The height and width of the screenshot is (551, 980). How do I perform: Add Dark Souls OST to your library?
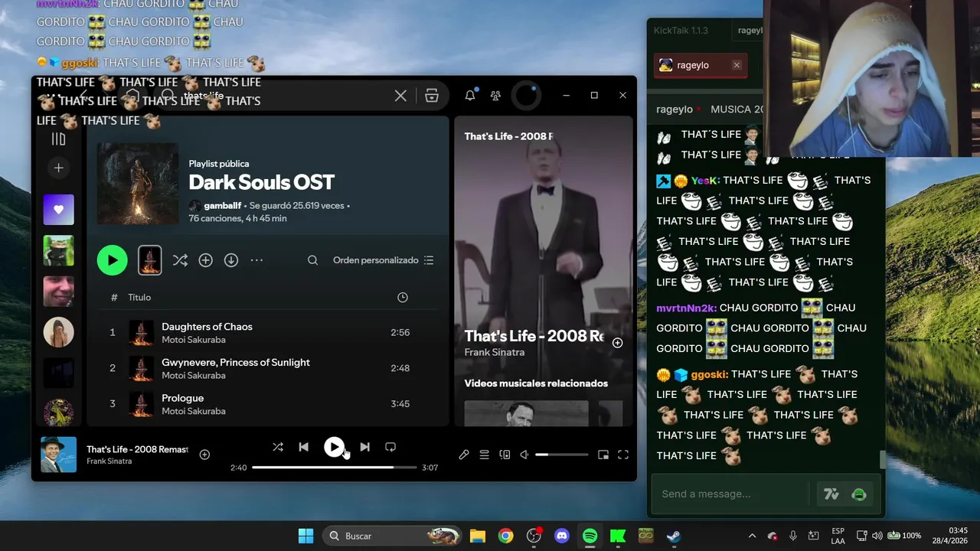pyautogui.click(x=205, y=260)
